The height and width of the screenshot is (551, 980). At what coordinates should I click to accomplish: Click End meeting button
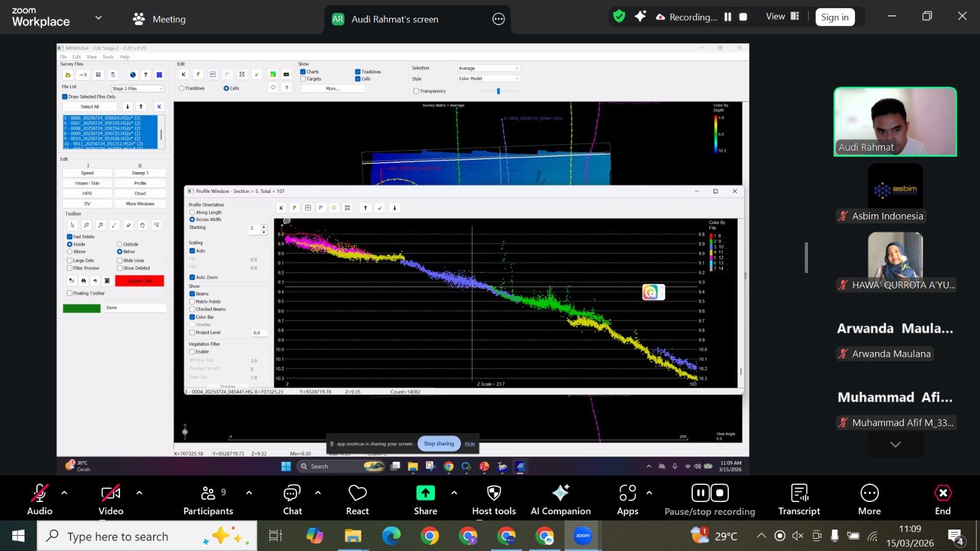point(943,493)
